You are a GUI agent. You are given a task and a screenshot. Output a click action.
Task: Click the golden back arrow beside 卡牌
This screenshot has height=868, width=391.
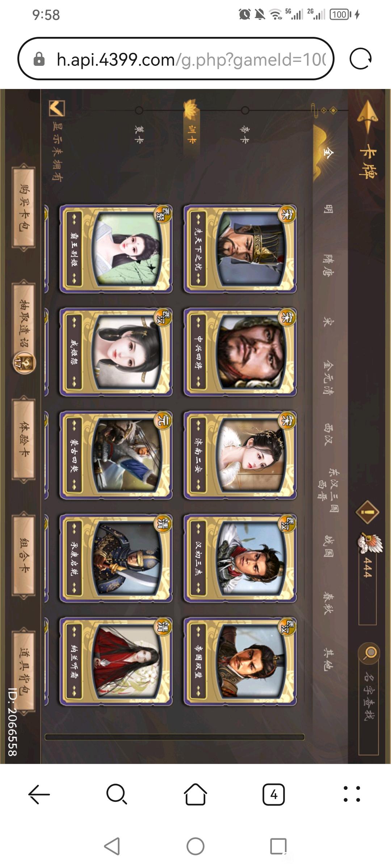click(368, 116)
